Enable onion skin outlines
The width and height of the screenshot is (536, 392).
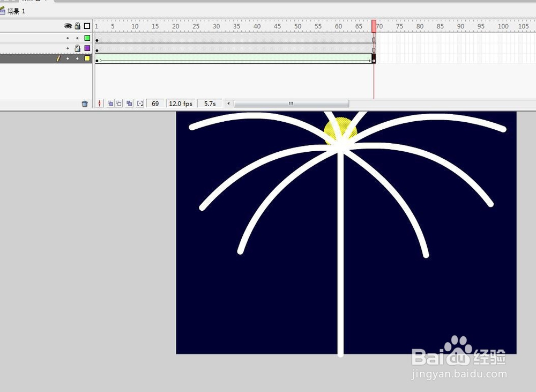click(118, 103)
